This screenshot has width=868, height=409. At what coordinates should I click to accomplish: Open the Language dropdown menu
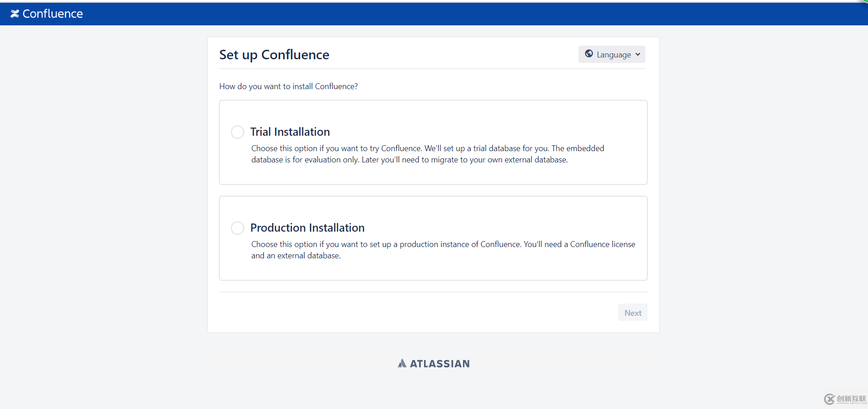[x=611, y=54]
